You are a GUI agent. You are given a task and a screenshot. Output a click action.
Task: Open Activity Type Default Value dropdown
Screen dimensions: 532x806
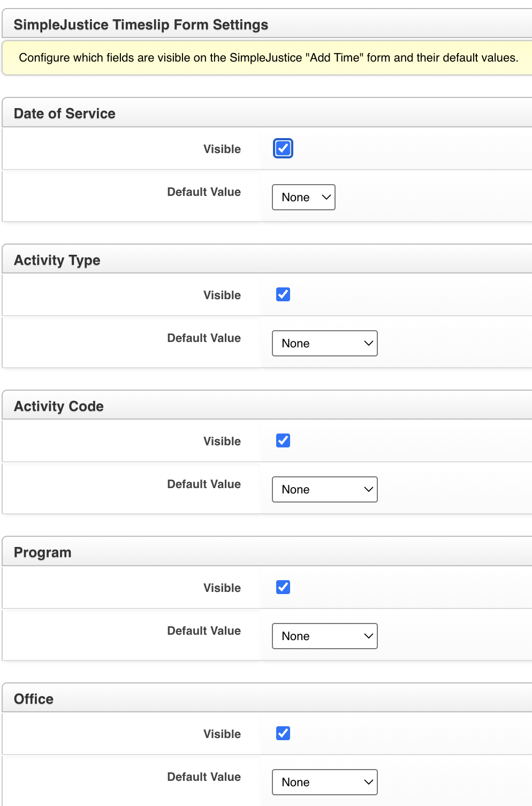coord(325,343)
